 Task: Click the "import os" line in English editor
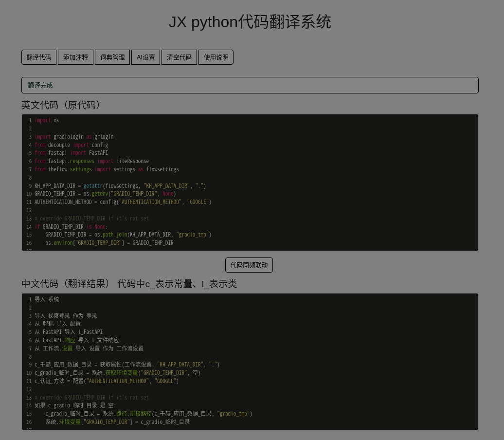[47, 120]
